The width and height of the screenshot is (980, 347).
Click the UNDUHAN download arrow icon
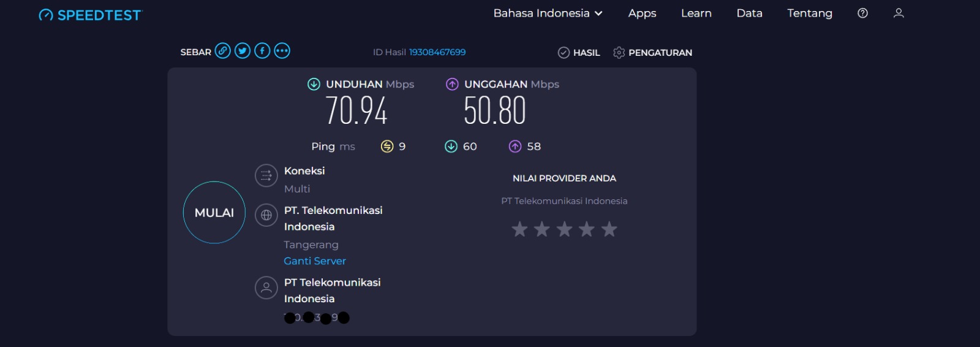click(x=314, y=84)
